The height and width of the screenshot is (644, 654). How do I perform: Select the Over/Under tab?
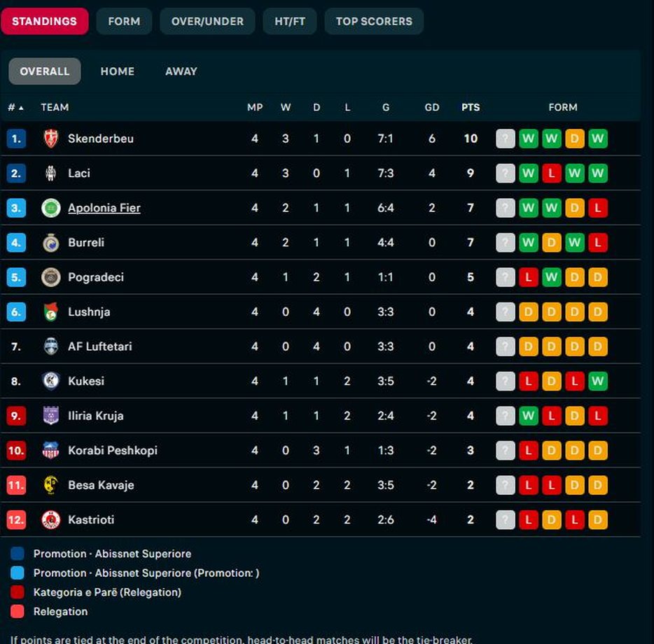207,21
